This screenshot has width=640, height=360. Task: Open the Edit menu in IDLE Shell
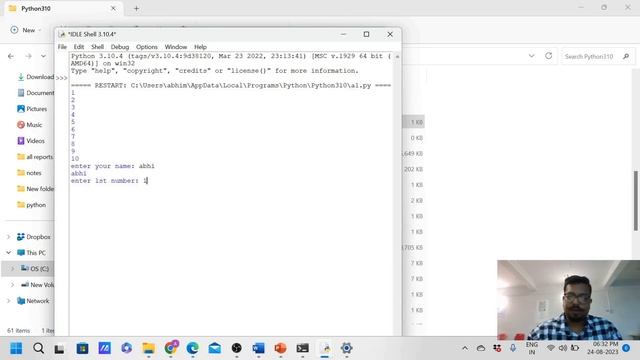tap(79, 47)
